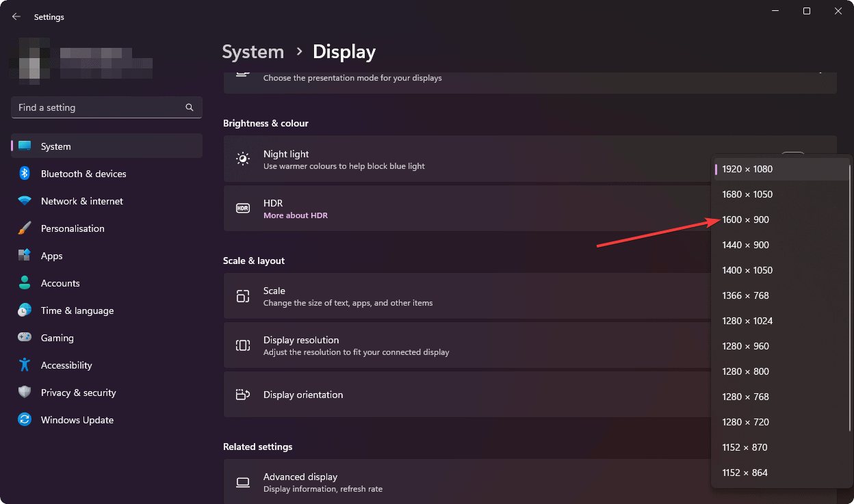Click the Personalisation brush icon
Image resolution: width=854 pixels, height=504 pixels.
(x=25, y=228)
